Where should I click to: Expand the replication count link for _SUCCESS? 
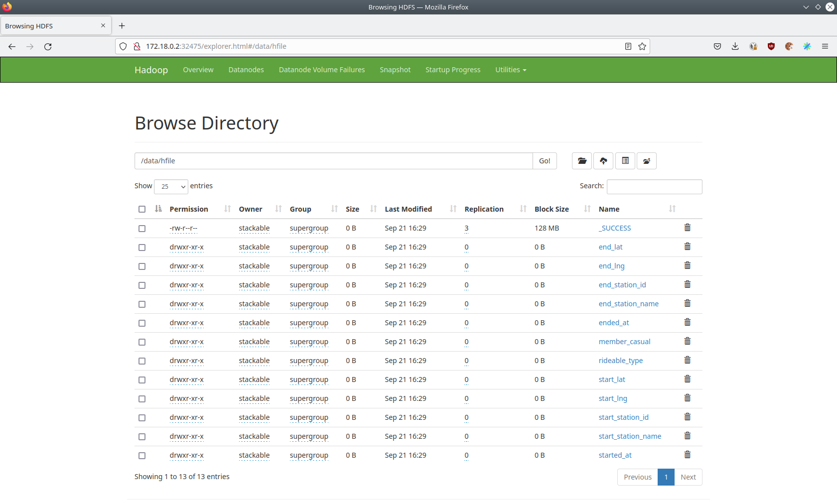click(x=466, y=228)
